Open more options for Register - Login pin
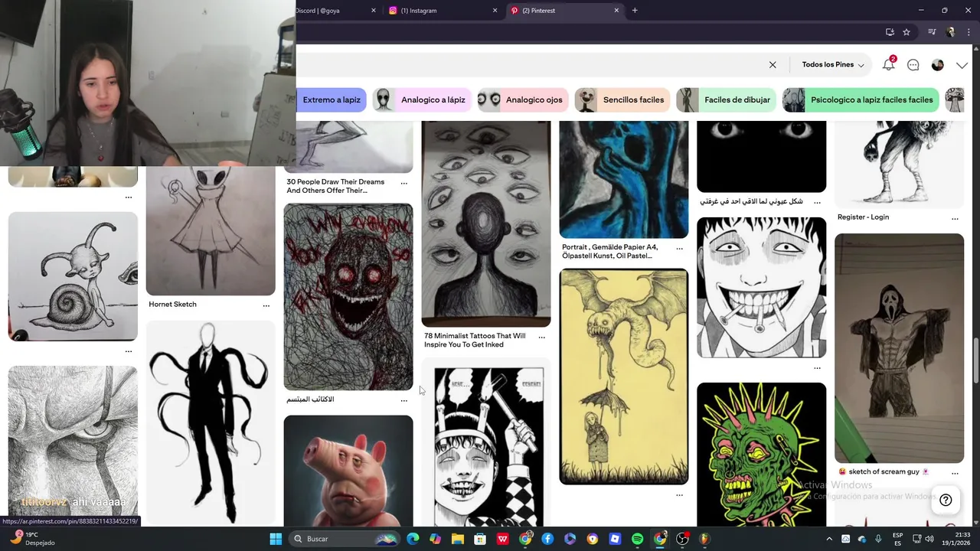The height and width of the screenshot is (551, 980). pos(955,218)
